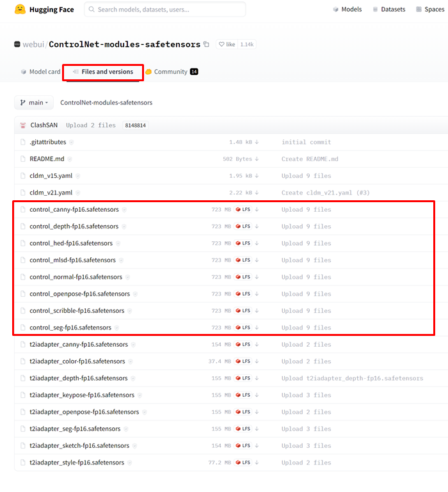Open the Models page in top navigation
448x492 pixels.
pos(348,10)
